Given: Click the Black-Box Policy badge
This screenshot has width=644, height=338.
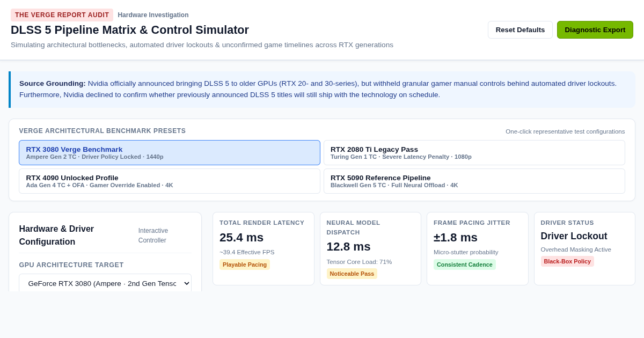Looking at the screenshot, I should coord(567,261).
